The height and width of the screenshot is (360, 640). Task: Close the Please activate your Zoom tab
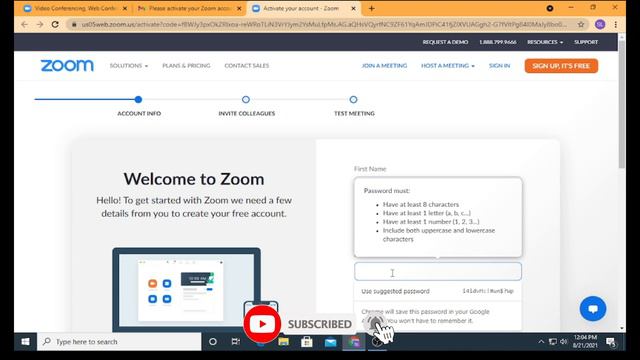click(239, 8)
